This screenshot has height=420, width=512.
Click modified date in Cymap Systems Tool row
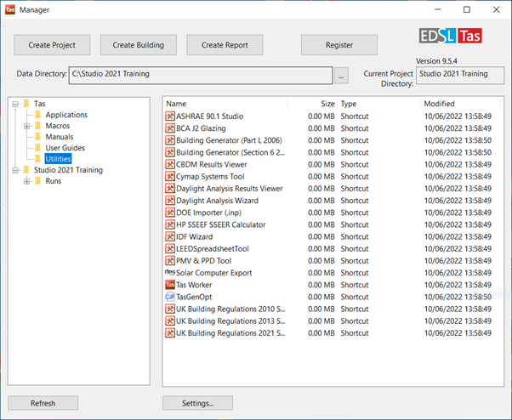[458, 177]
